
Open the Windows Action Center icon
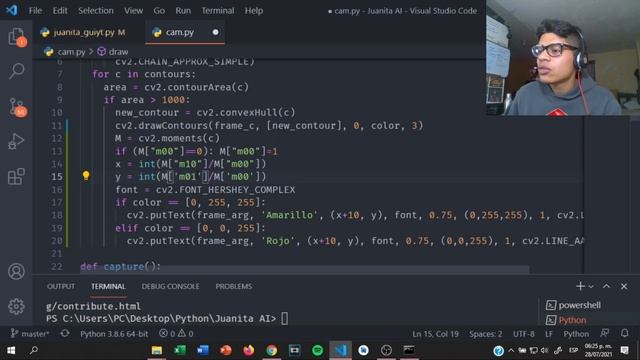coord(624,350)
